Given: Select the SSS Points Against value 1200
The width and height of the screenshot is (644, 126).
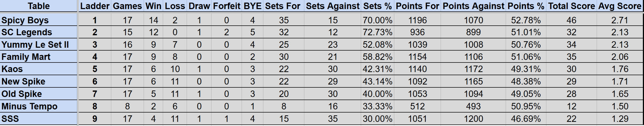Looking at the screenshot, I should click(473, 119).
